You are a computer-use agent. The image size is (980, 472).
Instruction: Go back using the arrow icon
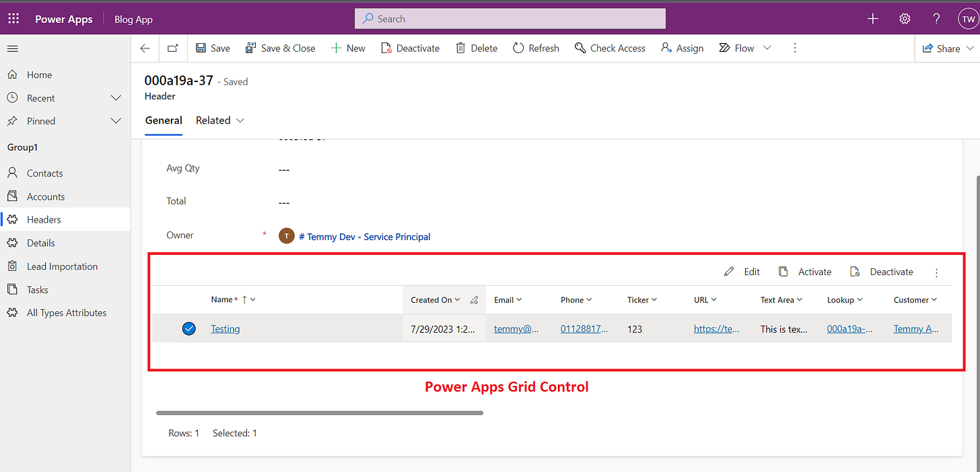click(x=145, y=48)
